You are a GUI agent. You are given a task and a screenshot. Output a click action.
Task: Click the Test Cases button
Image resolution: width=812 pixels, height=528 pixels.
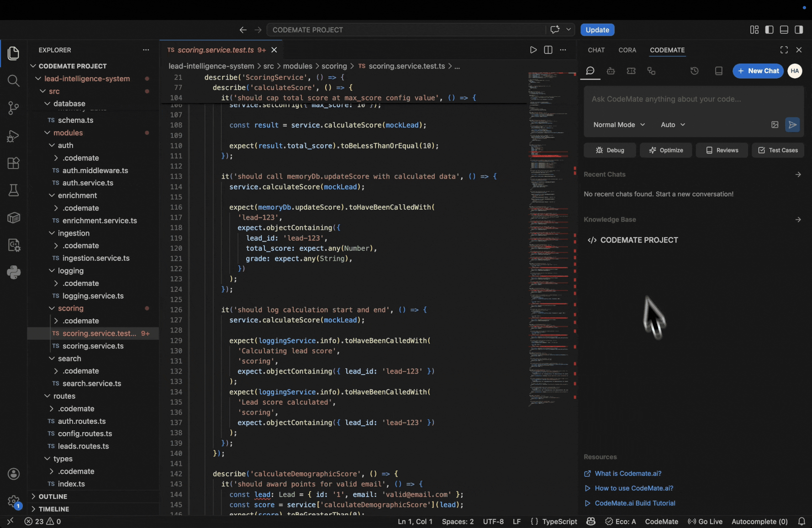click(778, 150)
